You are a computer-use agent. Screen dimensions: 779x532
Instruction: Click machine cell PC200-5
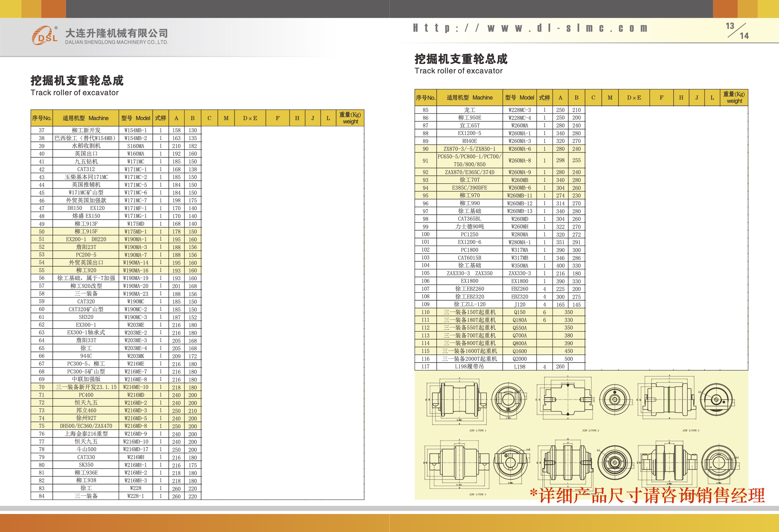(86, 255)
